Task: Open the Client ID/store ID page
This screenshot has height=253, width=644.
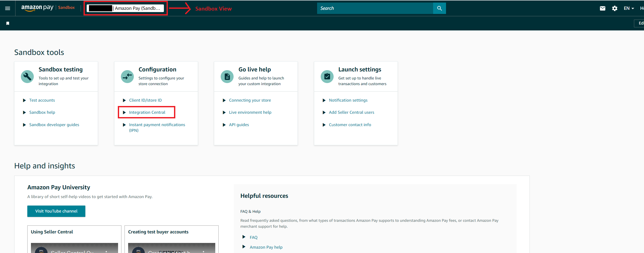Action: click(x=145, y=100)
